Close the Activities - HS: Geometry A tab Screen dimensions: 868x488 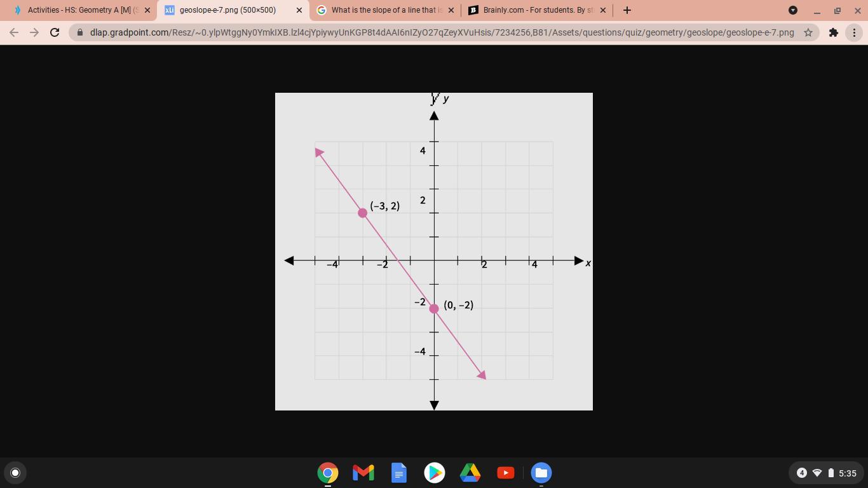pos(147,10)
